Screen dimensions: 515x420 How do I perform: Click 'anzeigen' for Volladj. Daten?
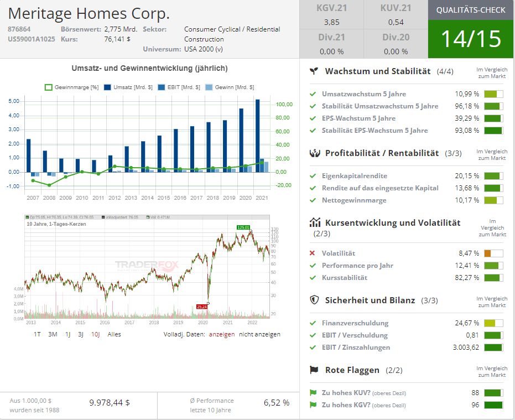(221, 334)
